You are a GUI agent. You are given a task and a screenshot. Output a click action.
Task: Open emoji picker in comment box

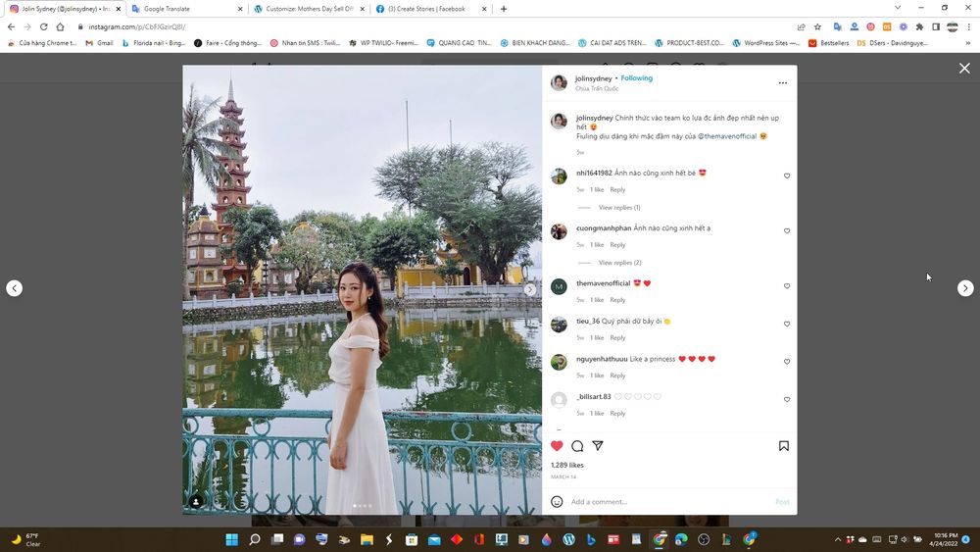pos(557,502)
